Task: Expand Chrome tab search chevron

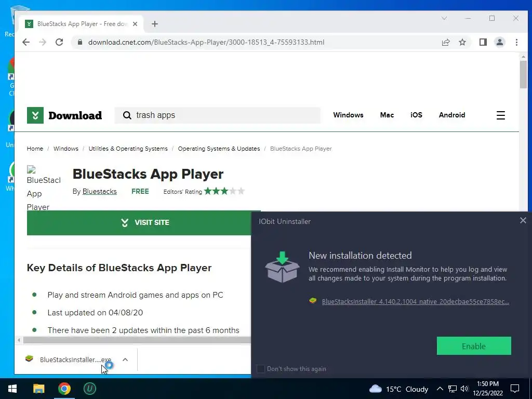Action: 444,18
